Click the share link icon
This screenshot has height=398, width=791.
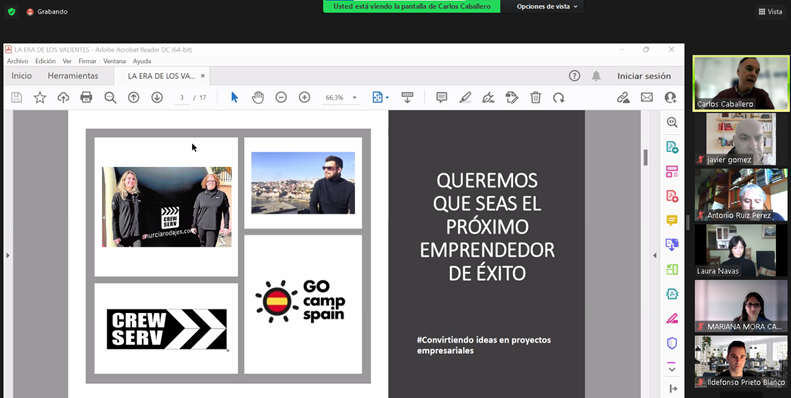[623, 97]
